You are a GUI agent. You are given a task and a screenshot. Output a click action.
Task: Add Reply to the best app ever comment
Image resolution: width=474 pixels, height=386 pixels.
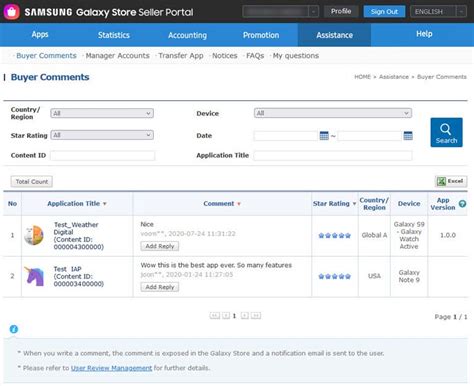[x=160, y=287]
